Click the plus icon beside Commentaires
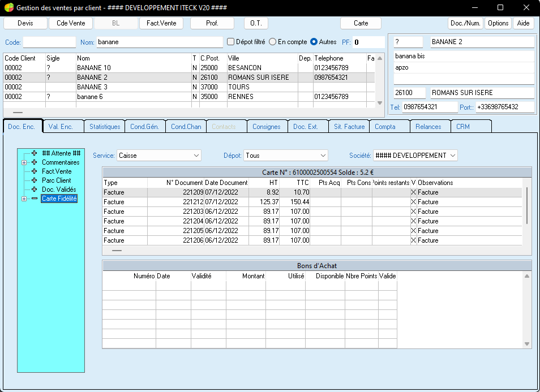The width and height of the screenshot is (540, 392). point(34,162)
